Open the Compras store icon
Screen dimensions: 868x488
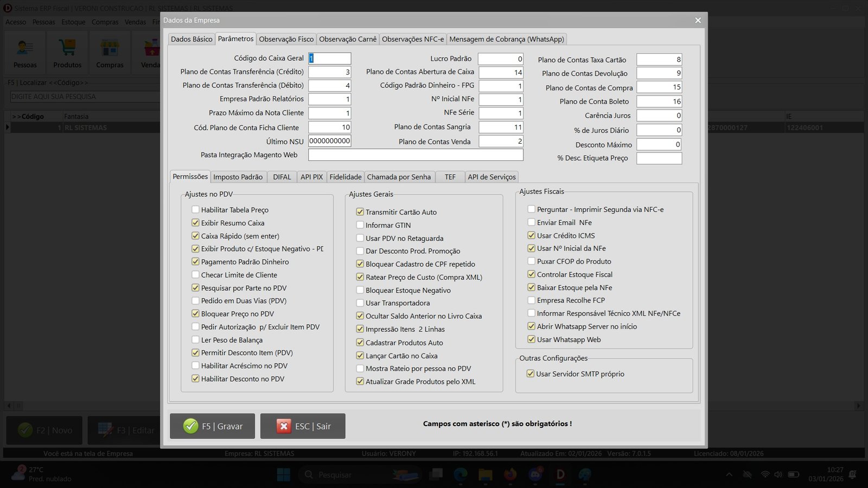(110, 49)
